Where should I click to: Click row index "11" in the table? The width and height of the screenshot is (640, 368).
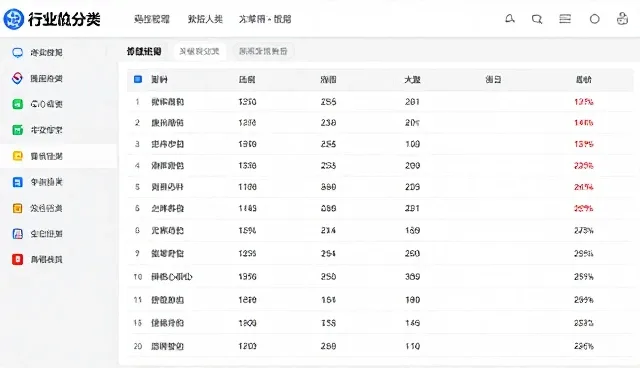pyautogui.click(x=138, y=300)
